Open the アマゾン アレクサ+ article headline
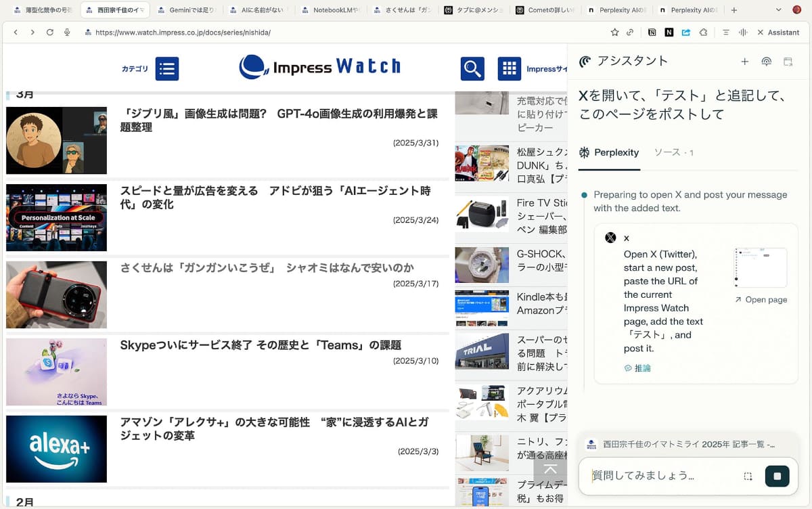The height and width of the screenshot is (509, 812). (274, 429)
